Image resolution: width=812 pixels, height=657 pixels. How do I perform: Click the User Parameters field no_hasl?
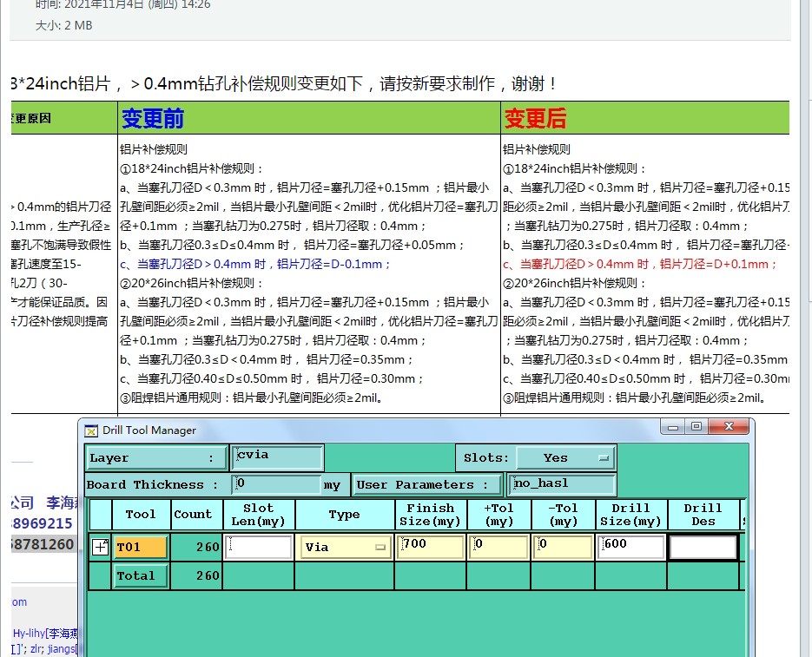tap(562, 484)
